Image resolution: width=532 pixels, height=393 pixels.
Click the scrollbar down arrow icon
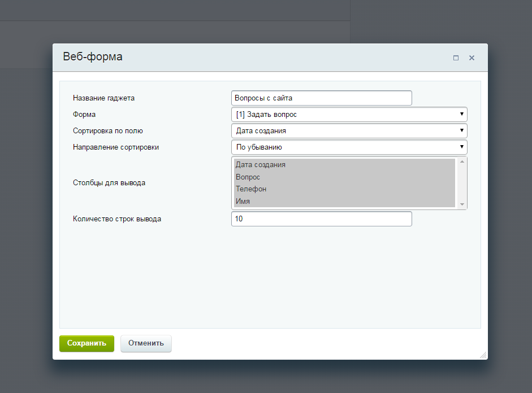[x=462, y=204]
